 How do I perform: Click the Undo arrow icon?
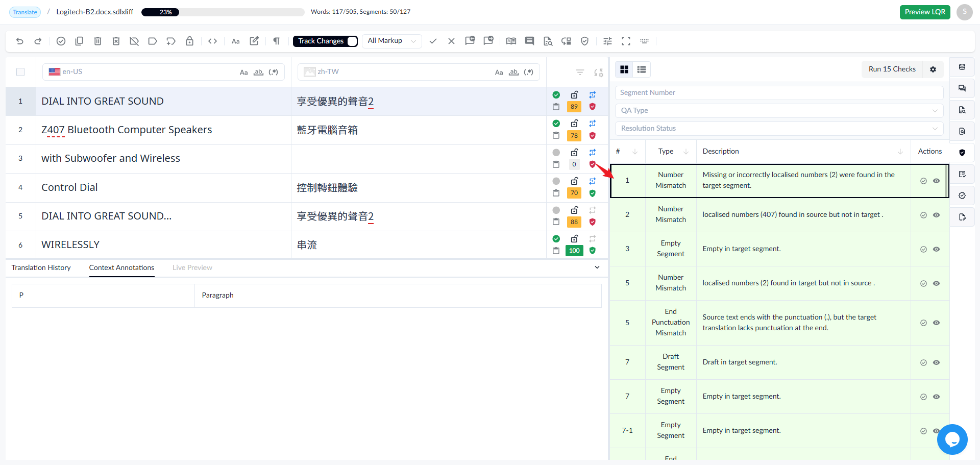point(20,41)
